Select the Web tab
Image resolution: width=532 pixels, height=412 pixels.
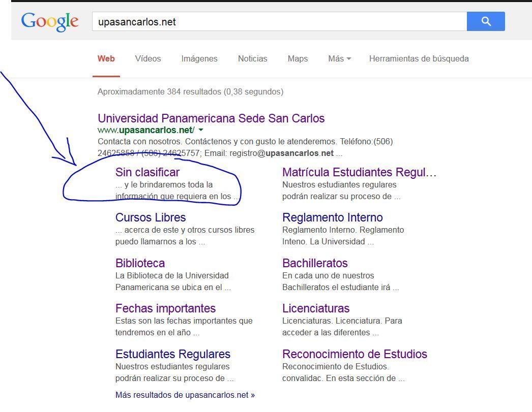click(x=106, y=58)
